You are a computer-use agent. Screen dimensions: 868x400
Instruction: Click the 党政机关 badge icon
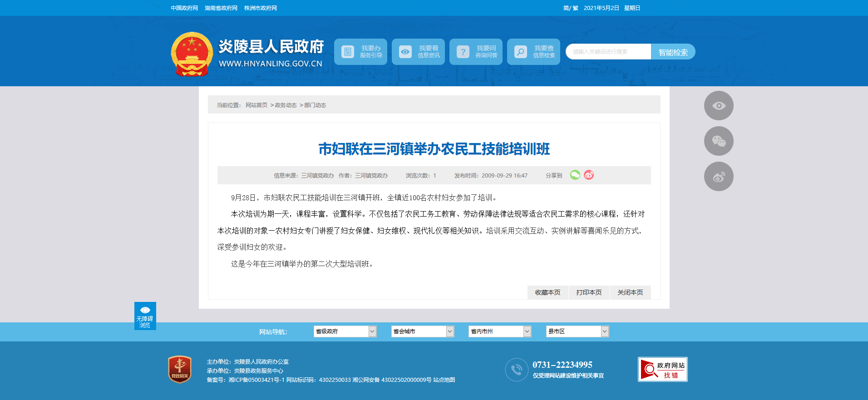pyautogui.click(x=180, y=369)
